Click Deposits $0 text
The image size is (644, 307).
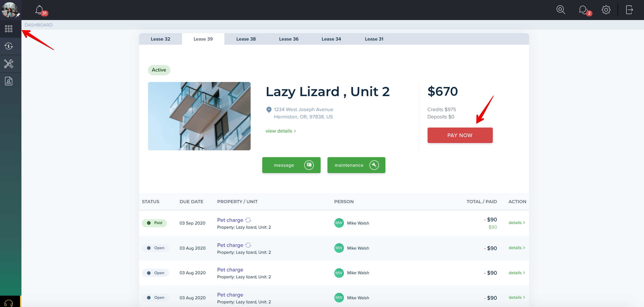(x=441, y=117)
